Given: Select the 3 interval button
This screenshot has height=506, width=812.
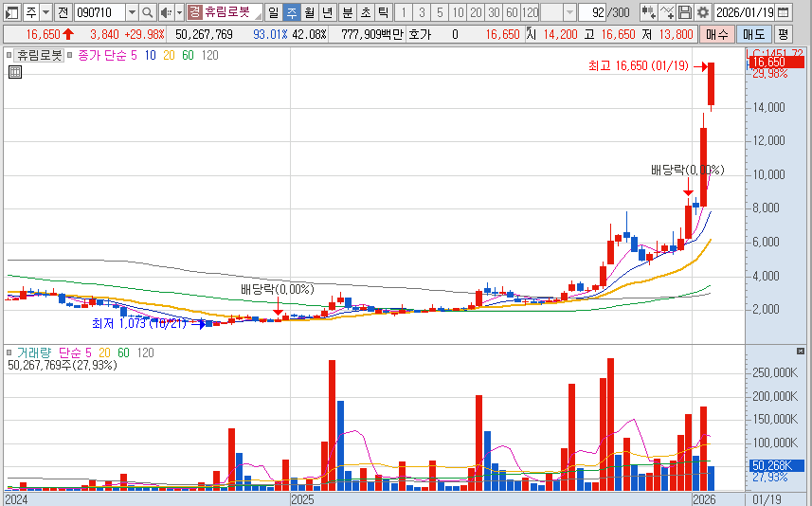Looking at the screenshot, I should coord(422,12).
